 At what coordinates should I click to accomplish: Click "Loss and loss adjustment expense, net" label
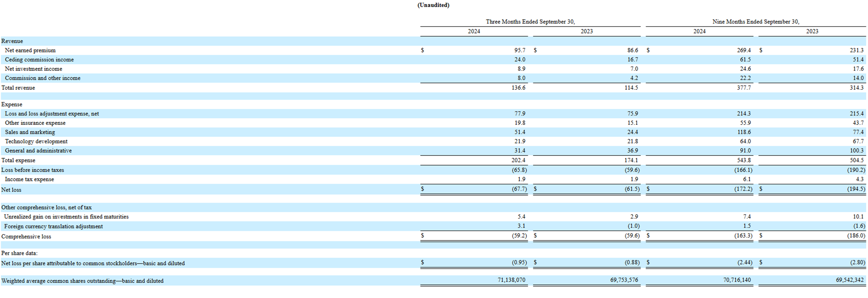coord(51,114)
